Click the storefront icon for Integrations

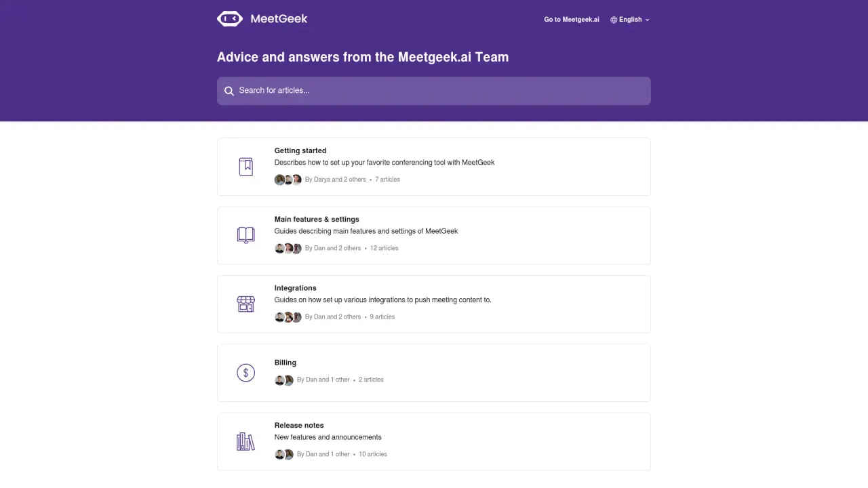(x=245, y=304)
